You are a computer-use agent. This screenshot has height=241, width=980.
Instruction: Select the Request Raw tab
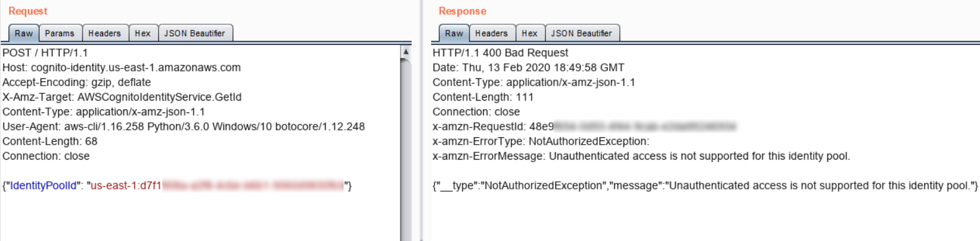(x=24, y=34)
